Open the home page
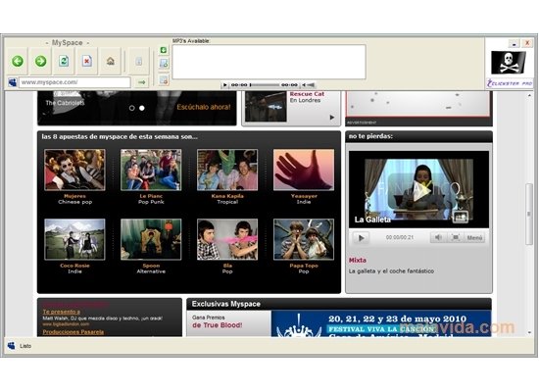 [x=110, y=61]
